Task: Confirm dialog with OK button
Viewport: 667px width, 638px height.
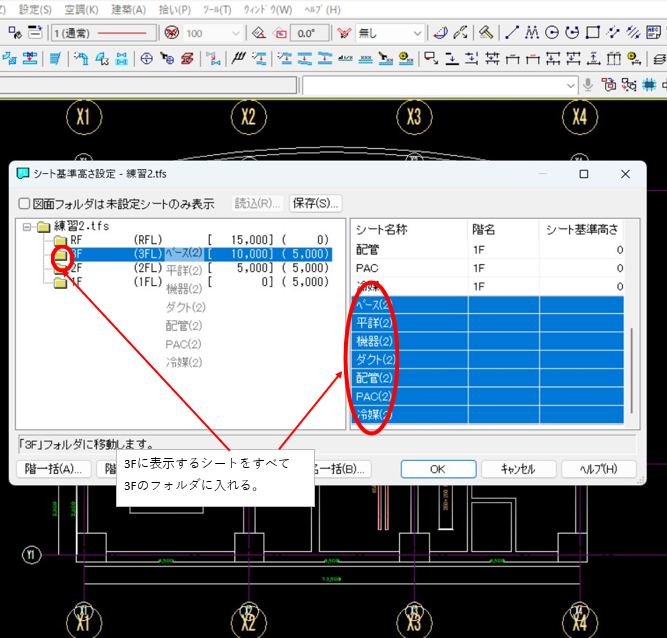Action: point(438,469)
